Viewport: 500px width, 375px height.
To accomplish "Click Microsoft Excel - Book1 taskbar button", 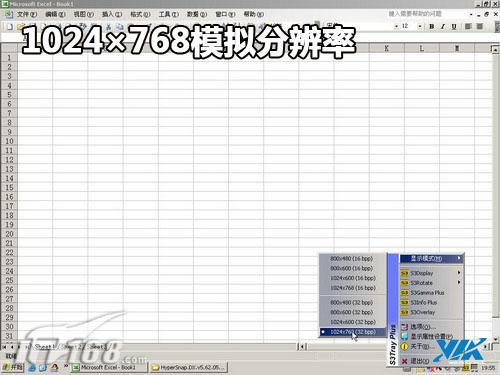I will (x=109, y=367).
